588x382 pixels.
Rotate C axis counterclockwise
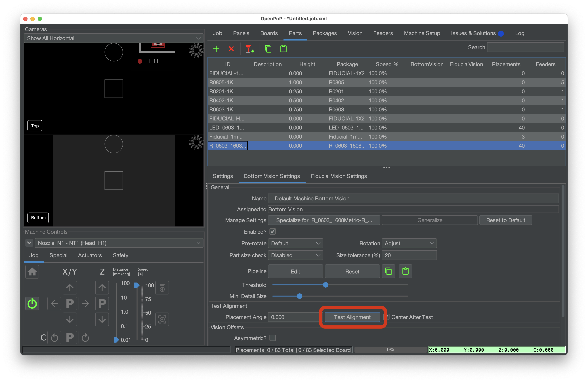54,337
